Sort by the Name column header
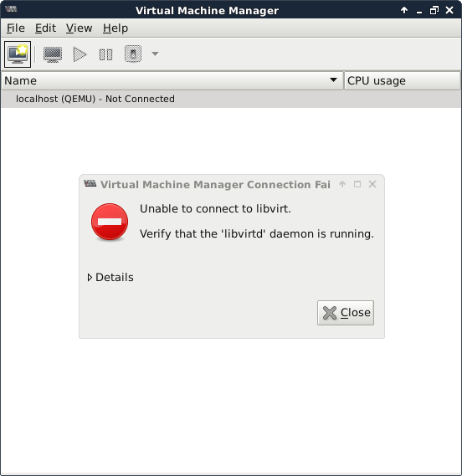Viewport: 462px width, 476px height. tap(172, 81)
